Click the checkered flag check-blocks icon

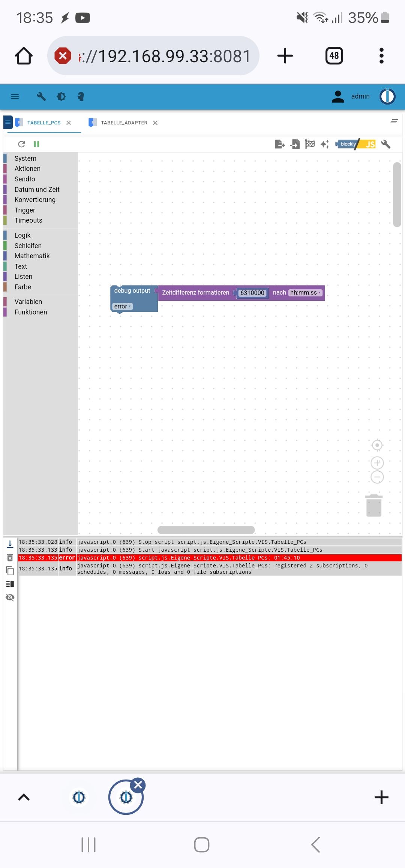pyautogui.click(x=310, y=144)
